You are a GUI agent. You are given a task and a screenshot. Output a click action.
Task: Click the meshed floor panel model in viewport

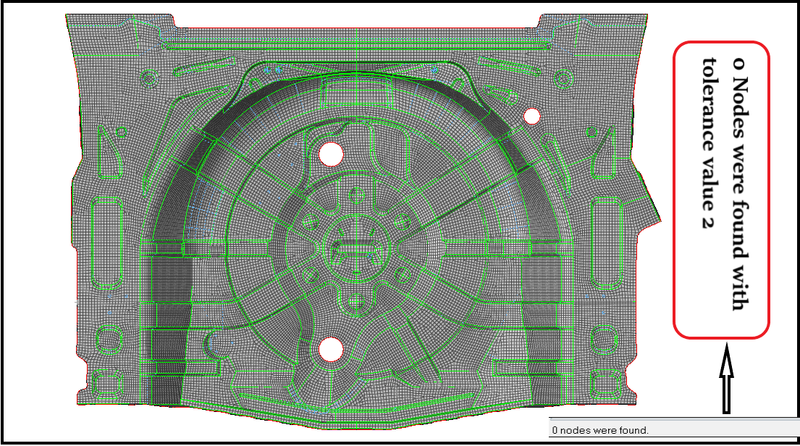(361, 220)
